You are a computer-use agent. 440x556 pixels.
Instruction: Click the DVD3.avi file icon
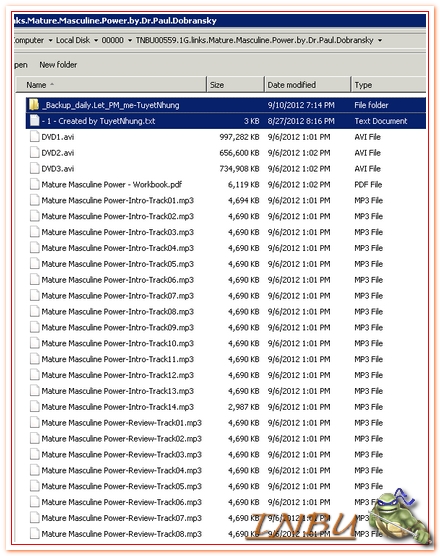pos(34,168)
